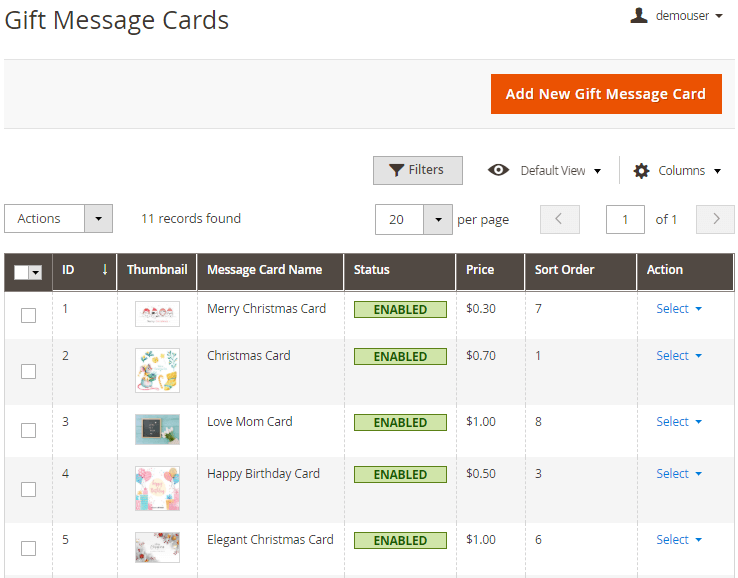Open Select action for Christmas Card row 2
Image resolution: width=738 pixels, height=578 pixels.
[679, 356]
